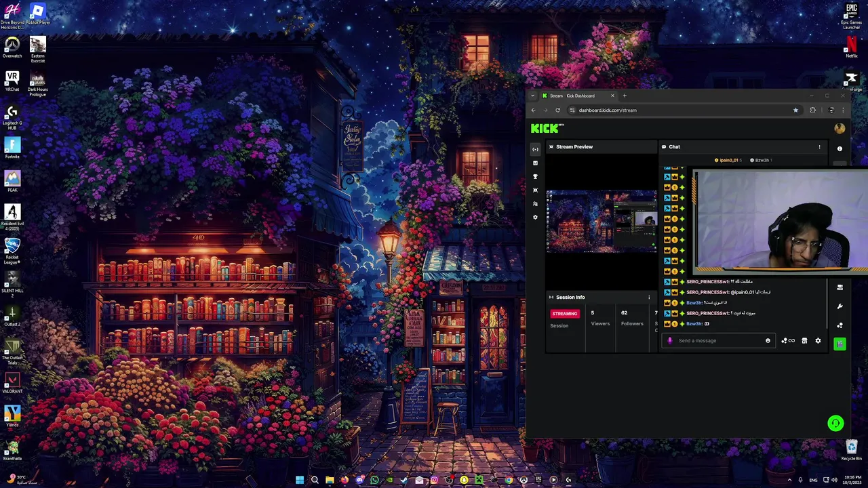Toggle the microphone icon in system tray
Image resolution: width=868 pixels, height=488 pixels.
800,480
